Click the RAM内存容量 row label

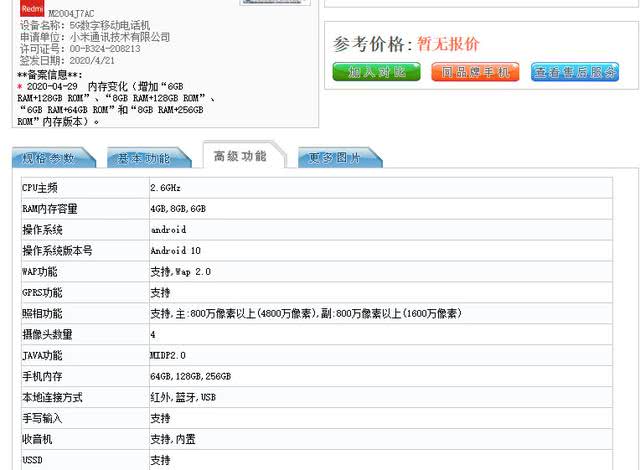point(49,209)
